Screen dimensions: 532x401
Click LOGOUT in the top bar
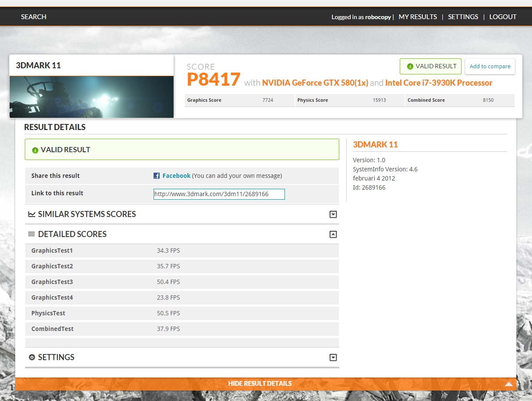tap(503, 17)
